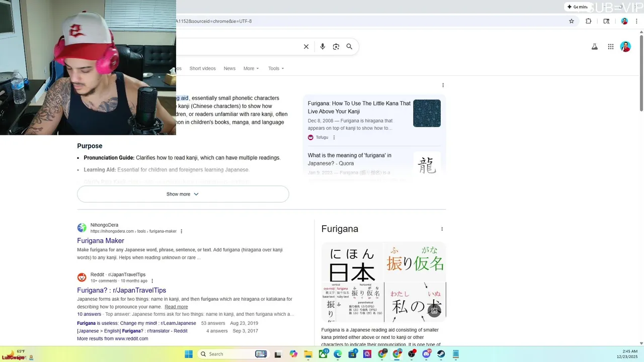Open the Chrome profile avatar in toolbar
Viewport: 644px width, 362px height.
click(624, 21)
